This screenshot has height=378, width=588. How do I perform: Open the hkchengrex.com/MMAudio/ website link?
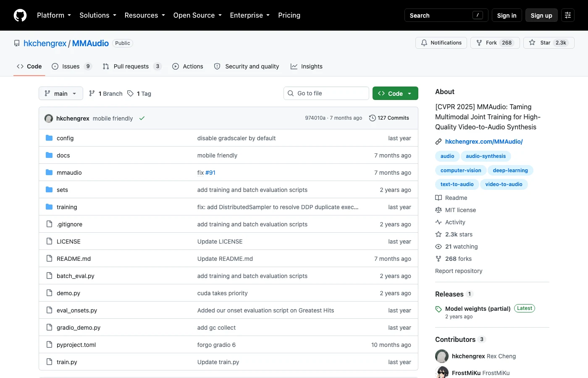(x=484, y=142)
